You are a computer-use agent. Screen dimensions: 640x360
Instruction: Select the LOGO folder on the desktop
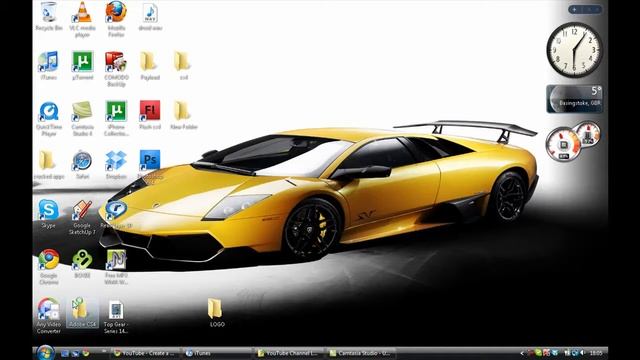216,313
